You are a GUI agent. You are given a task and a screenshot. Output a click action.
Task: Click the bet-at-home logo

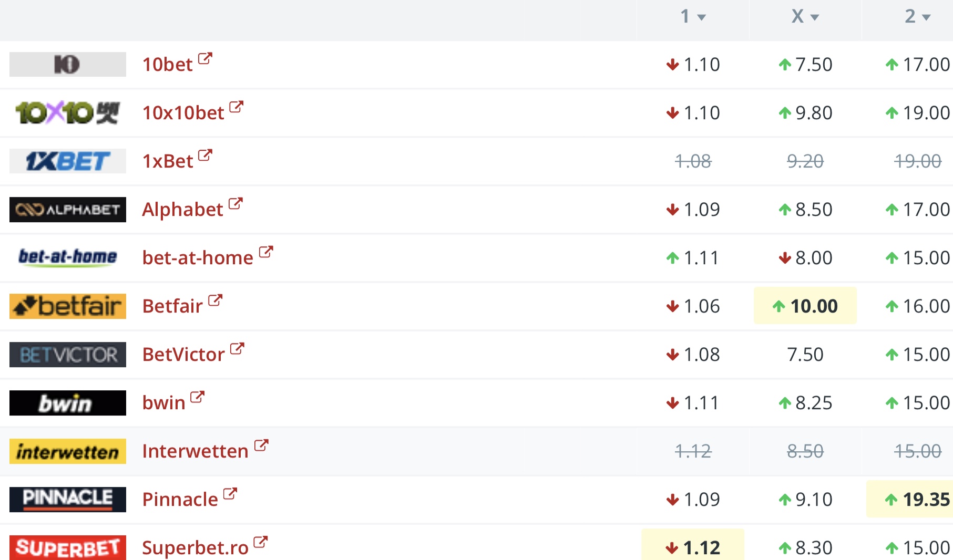(x=68, y=257)
